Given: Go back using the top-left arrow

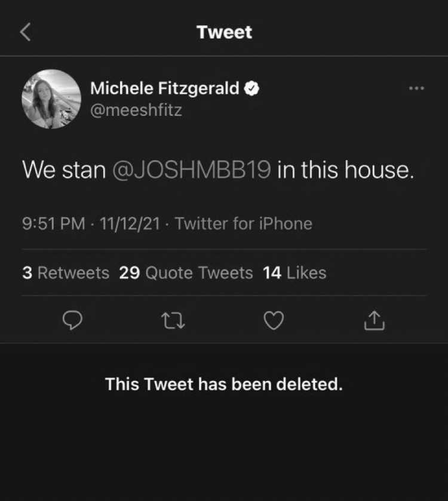Looking at the screenshot, I should [25, 32].
